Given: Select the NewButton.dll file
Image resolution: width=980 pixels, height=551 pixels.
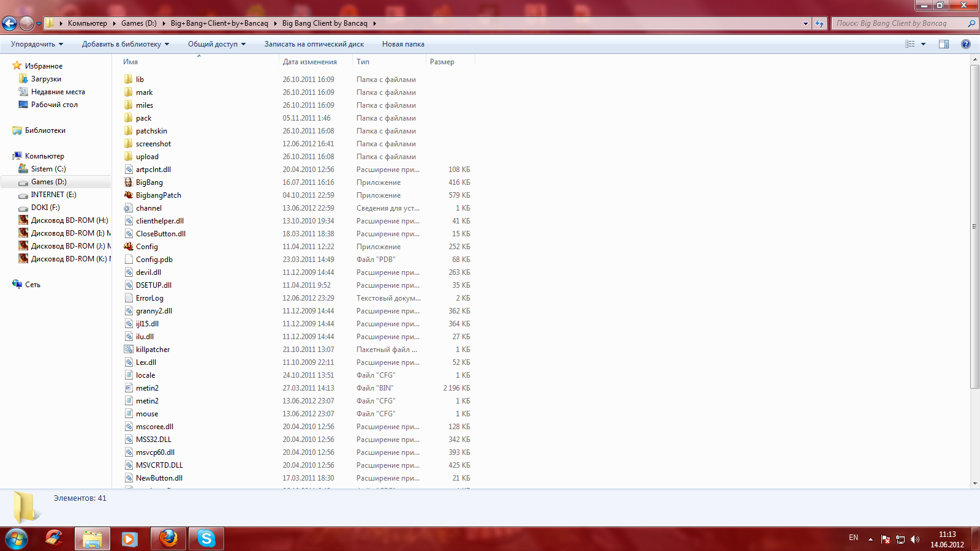Looking at the screenshot, I should tap(159, 478).
